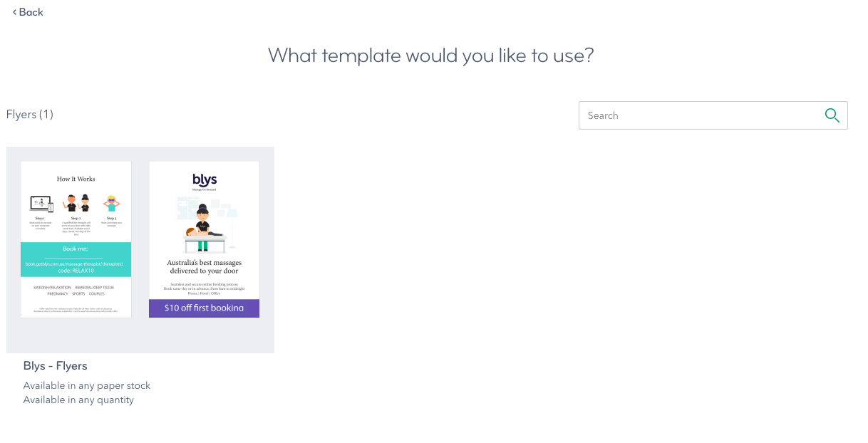868x443 pixels.
Task: Click the How It Works heading on the flyer
Action: point(76,179)
